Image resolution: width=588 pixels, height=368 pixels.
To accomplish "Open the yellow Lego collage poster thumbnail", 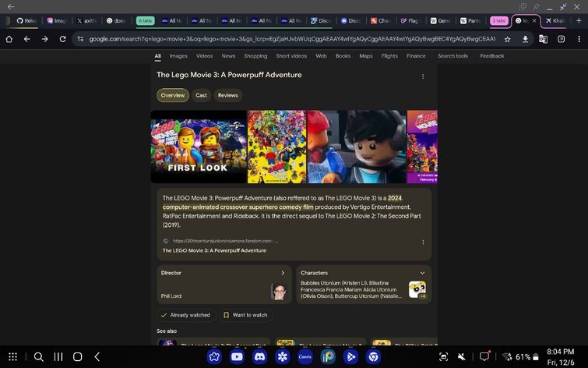I will coord(276,147).
